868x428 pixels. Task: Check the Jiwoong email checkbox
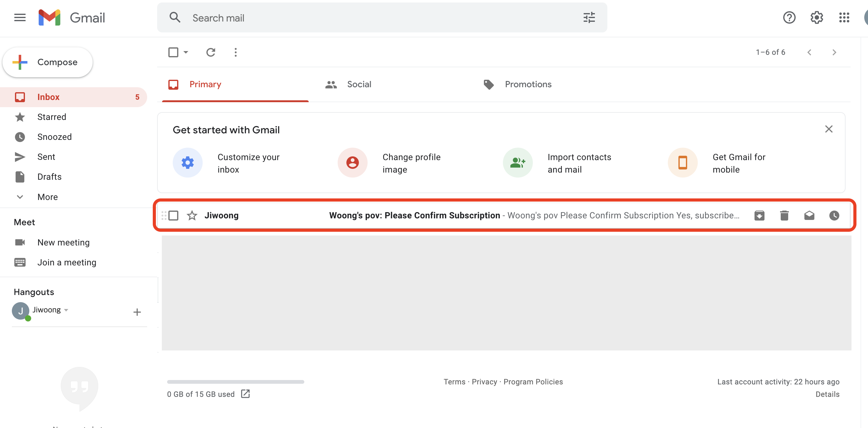pyautogui.click(x=173, y=216)
